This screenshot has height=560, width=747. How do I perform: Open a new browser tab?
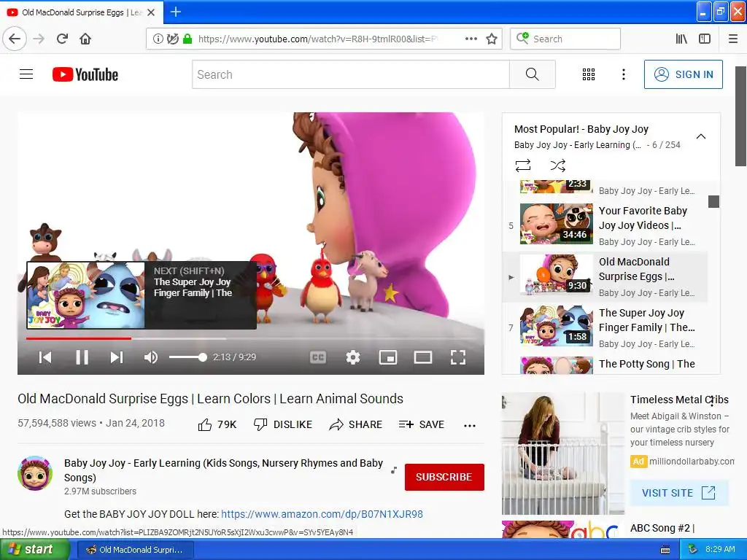(175, 12)
